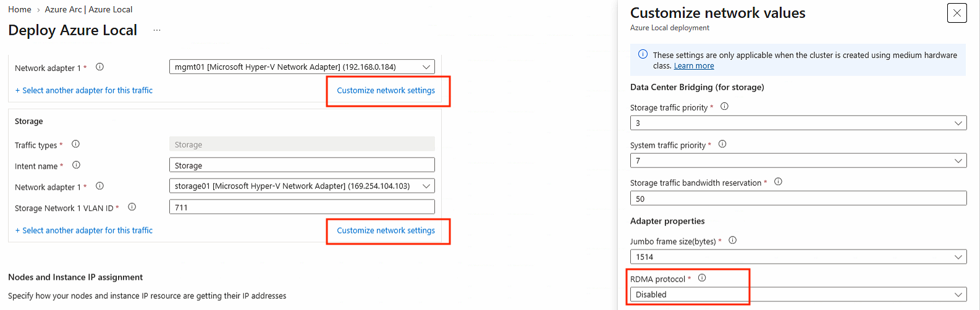Open the Storage traffic priority dropdown
This screenshot has height=310, width=980.
798,123
